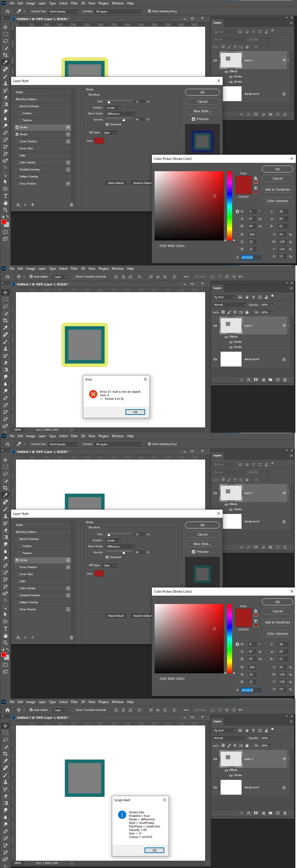
Task: Select Clone Stamp tool in Script Alert window
Action: [x=5, y=782]
